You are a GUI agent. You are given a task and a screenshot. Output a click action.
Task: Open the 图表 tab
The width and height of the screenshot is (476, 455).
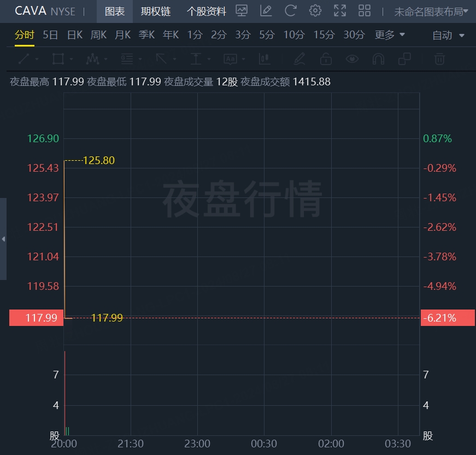click(115, 11)
